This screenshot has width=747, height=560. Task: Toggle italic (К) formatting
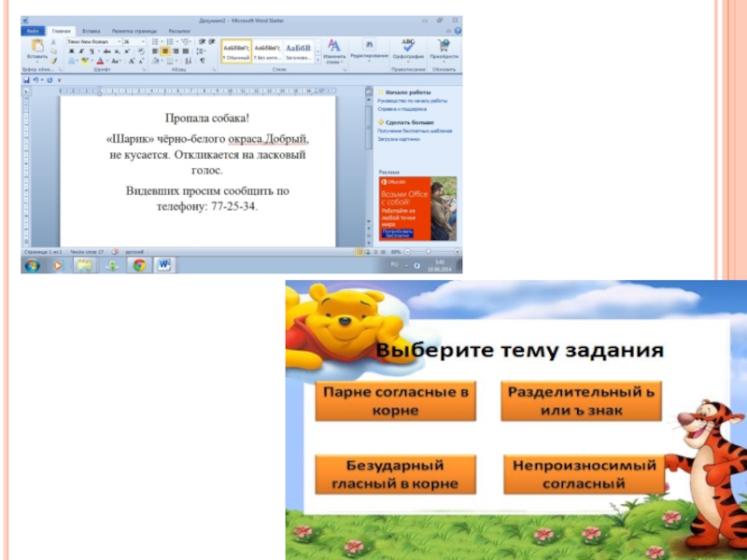point(81,51)
